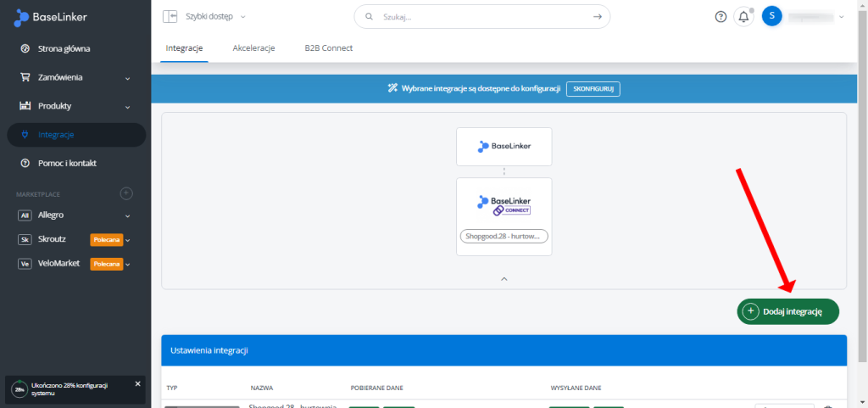The height and width of the screenshot is (408, 868).
Task: Click the SKONFIGURUJ button
Action: [x=593, y=88]
